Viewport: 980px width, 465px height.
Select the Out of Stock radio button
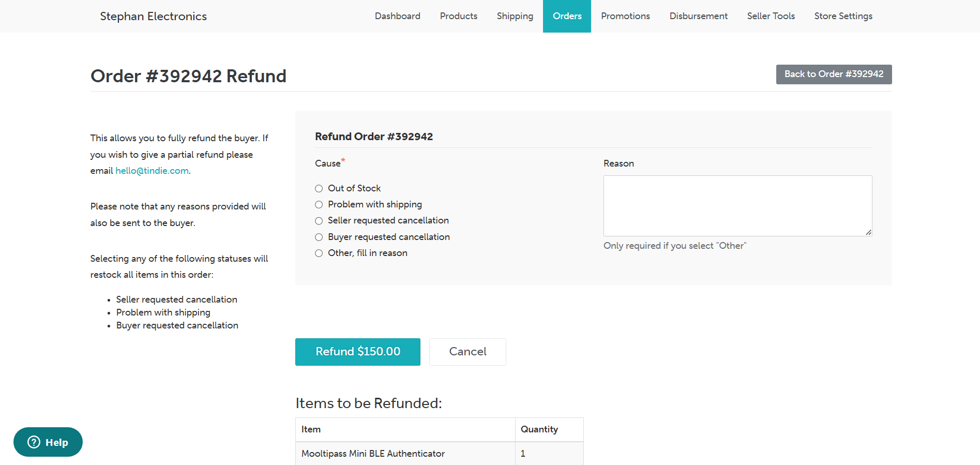(x=319, y=189)
